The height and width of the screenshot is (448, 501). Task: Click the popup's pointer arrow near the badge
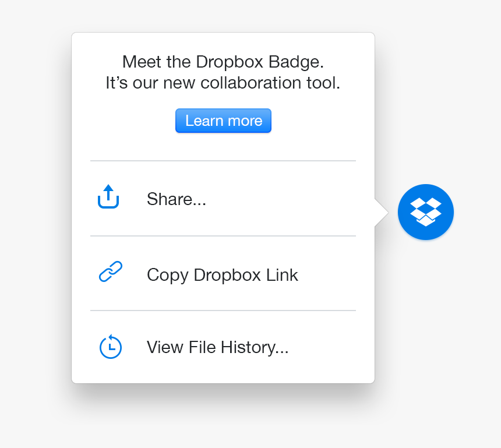click(x=382, y=212)
